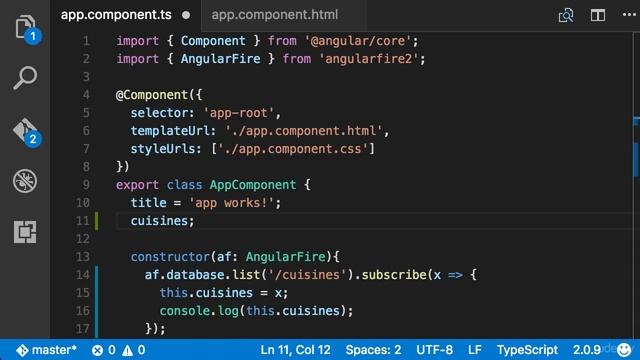Screen dimensions: 640x360
Task: Click the UTF-8 encoding selector
Action: (434, 350)
